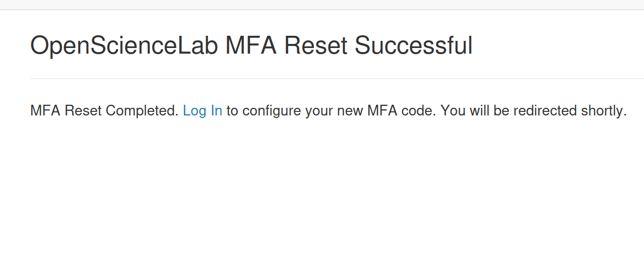Viewport: 644px width, 259px height.
Task: Click the "You will be redirected shortly." sentence
Action: coord(533,110)
